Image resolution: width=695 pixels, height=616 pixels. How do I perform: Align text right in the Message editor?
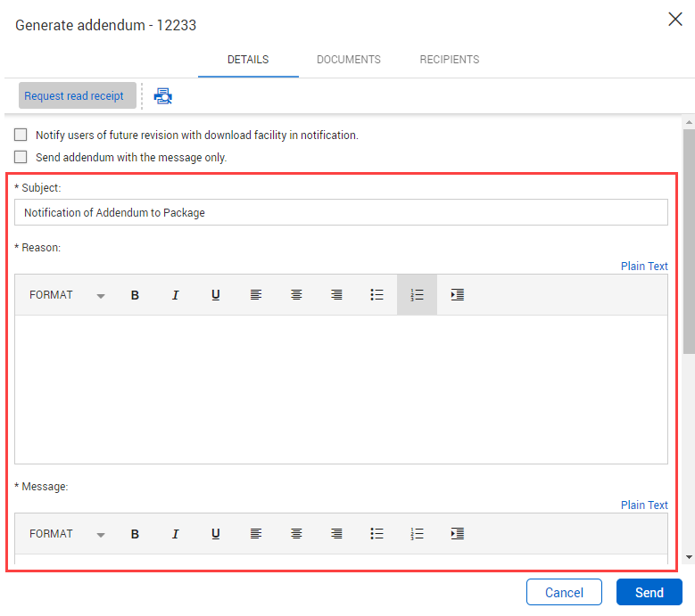(336, 534)
